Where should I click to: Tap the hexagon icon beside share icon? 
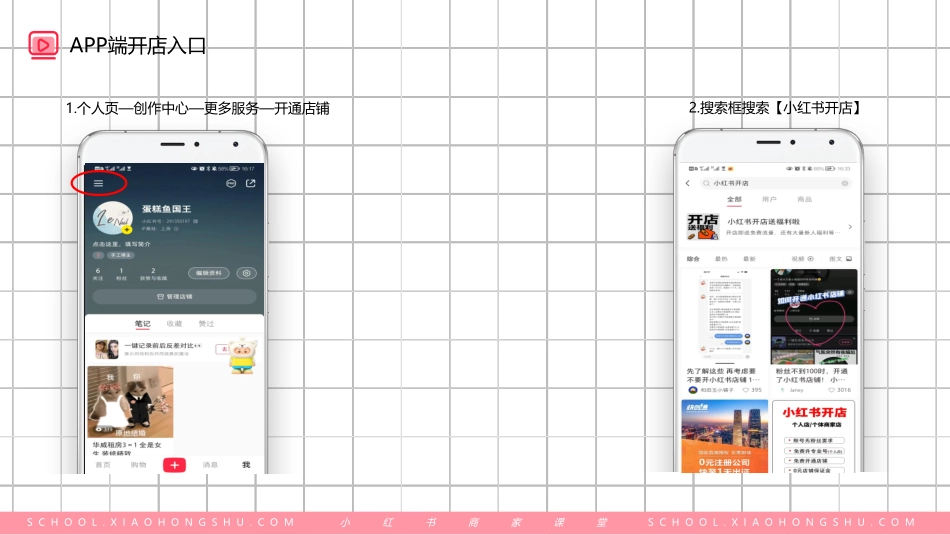tap(231, 183)
